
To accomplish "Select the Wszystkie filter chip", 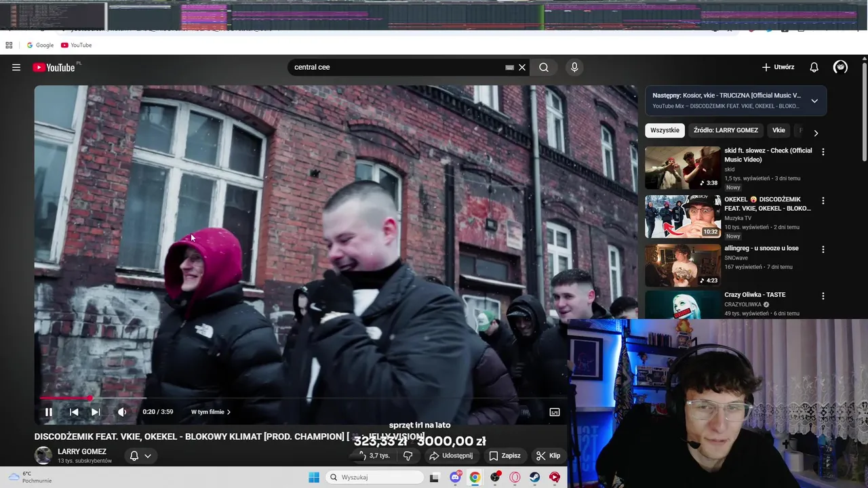I will point(665,130).
